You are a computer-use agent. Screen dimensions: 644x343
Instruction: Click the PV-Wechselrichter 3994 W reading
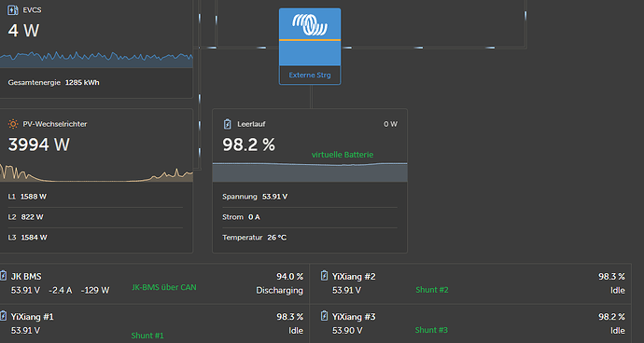tap(39, 144)
